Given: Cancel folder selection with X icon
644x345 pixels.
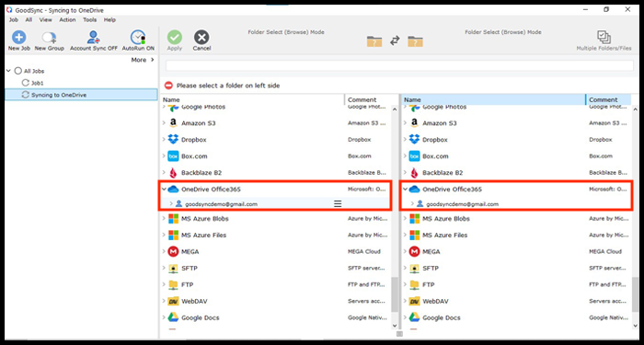Looking at the screenshot, I should point(201,38).
